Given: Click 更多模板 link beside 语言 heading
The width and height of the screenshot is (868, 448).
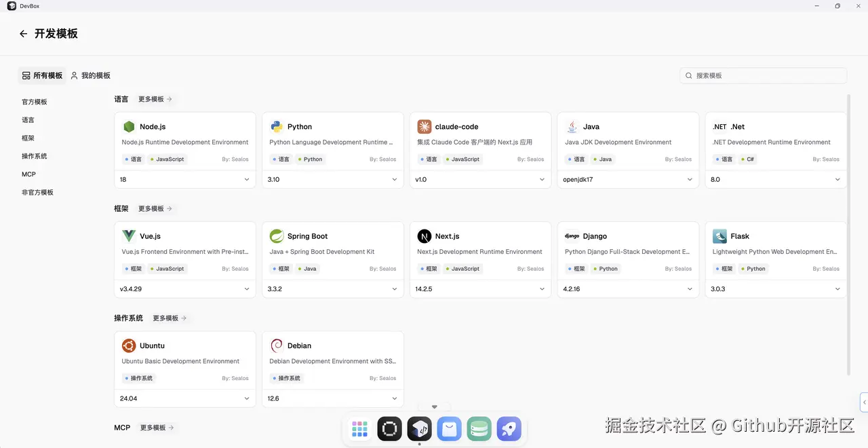Looking at the screenshot, I should pos(155,99).
